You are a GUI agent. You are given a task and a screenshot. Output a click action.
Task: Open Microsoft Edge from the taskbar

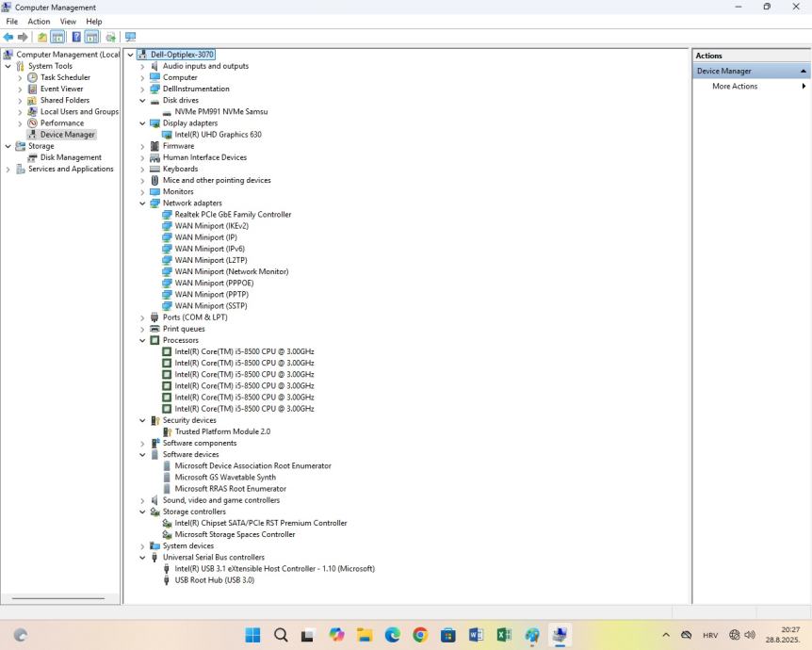coord(392,635)
